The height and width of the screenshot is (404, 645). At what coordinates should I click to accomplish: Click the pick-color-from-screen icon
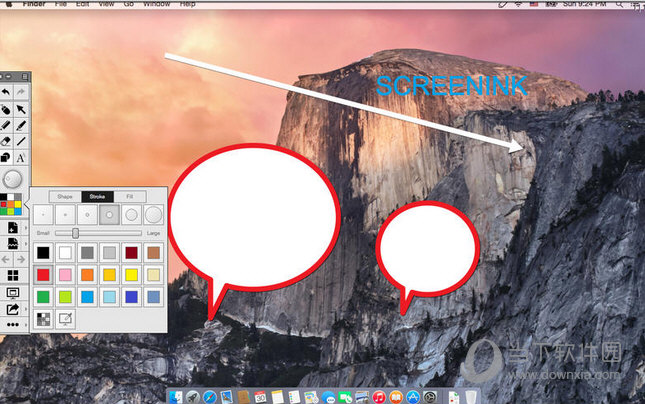tap(65, 319)
